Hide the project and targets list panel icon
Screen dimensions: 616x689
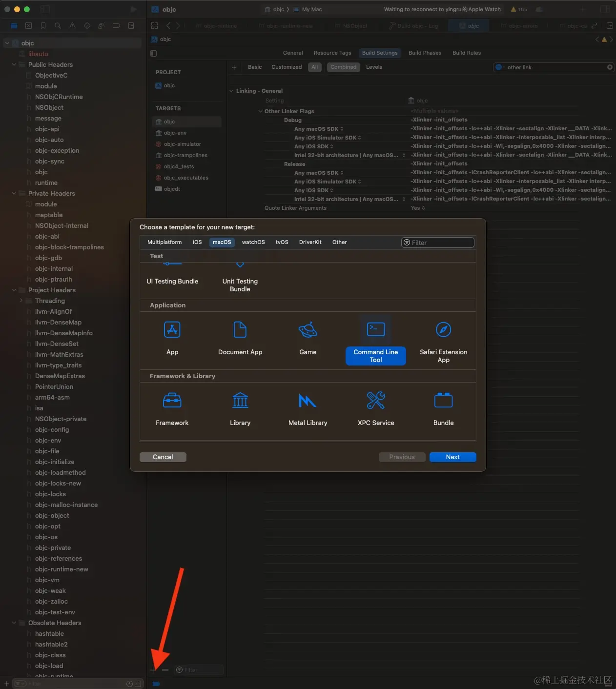[154, 53]
